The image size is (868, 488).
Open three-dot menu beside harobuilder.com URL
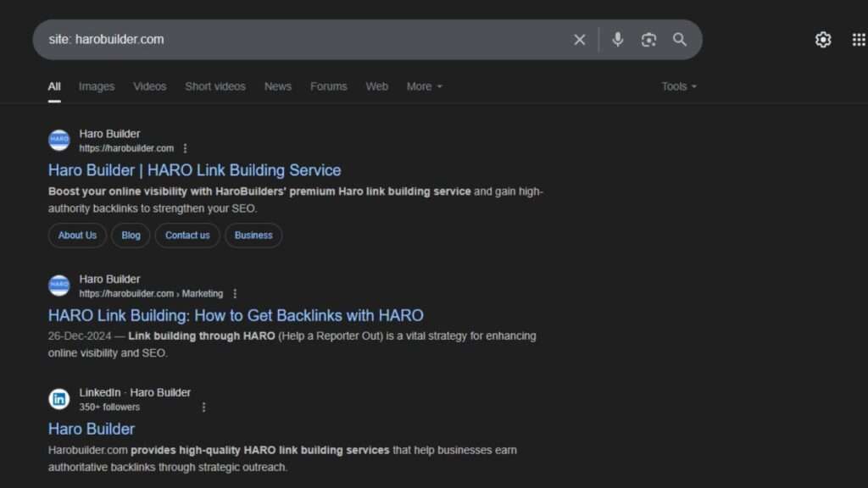point(186,148)
